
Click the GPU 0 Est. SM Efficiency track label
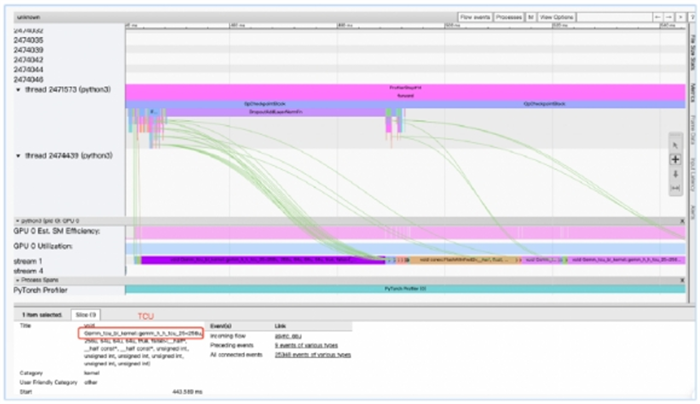coord(57,231)
